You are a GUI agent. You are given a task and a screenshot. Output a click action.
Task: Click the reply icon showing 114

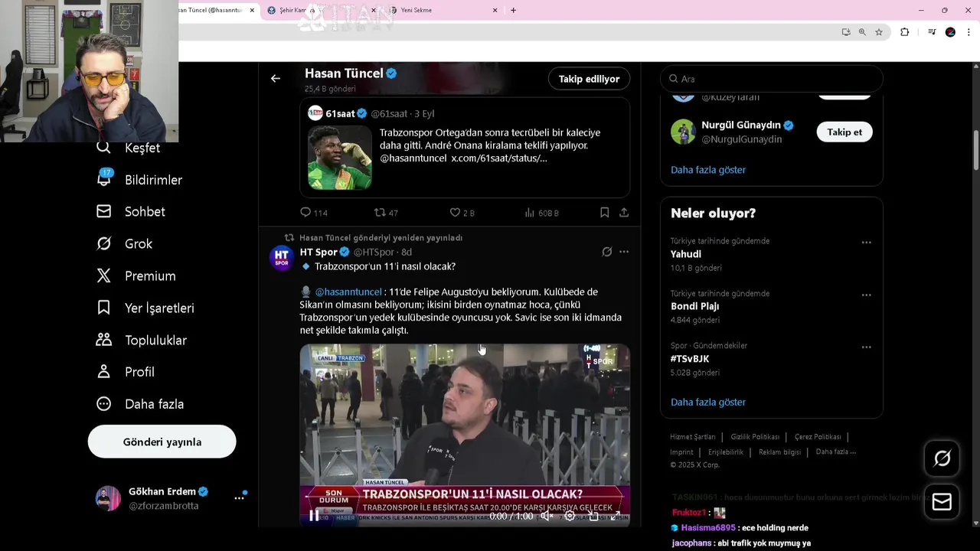point(313,213)
